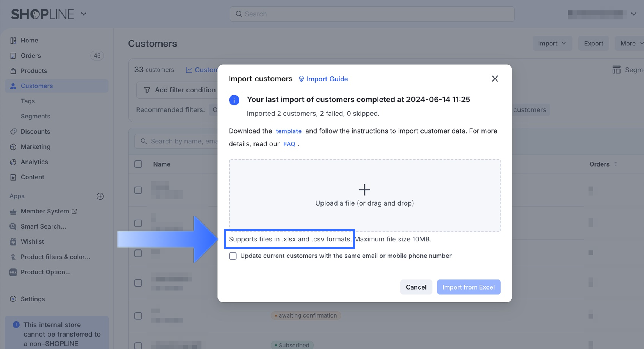644x349 pixels.
Task: Click the Marketing icon in sidebar
Action: coord(13,147)
